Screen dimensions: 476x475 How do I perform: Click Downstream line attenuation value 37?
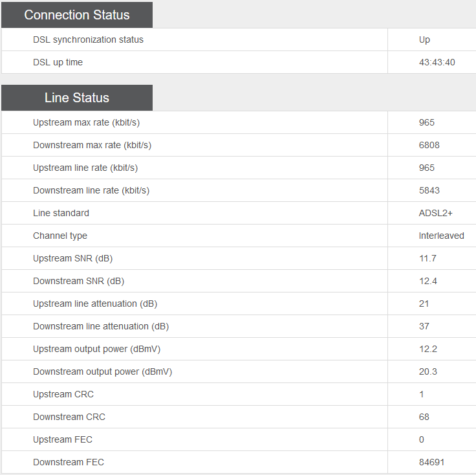pos(424,326)
